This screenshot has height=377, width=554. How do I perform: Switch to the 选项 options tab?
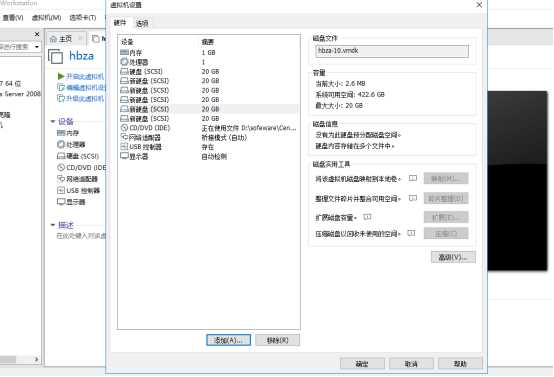(142, 24)
